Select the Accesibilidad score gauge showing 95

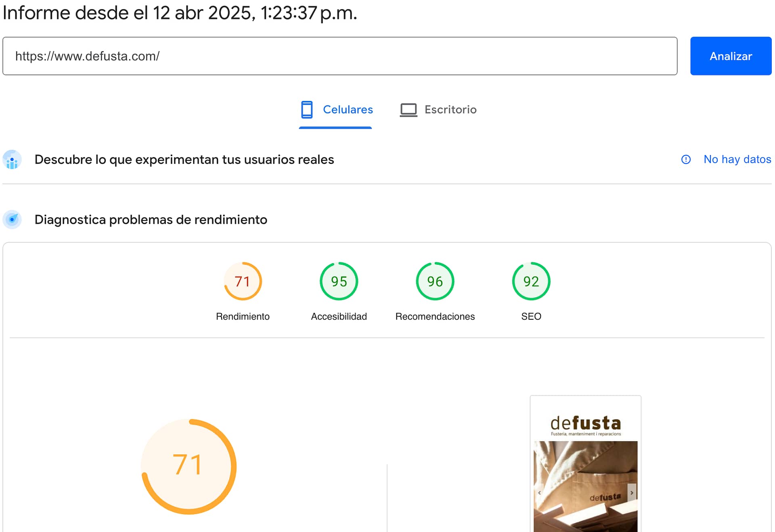(x=339, y=281)
